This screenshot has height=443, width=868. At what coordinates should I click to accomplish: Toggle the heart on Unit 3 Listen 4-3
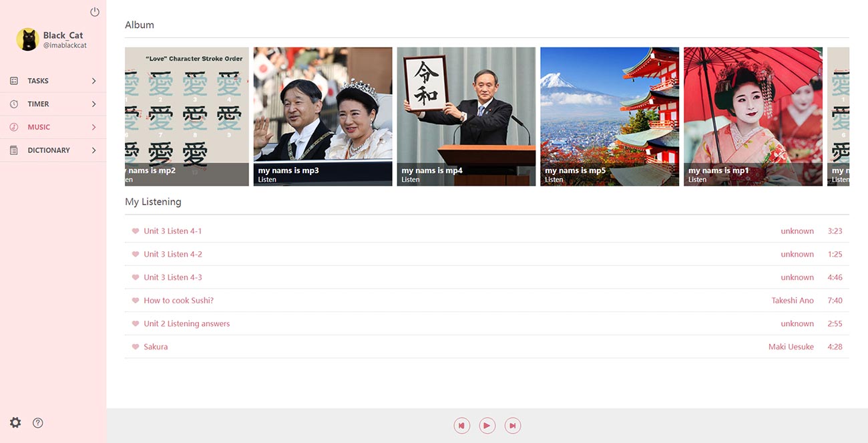(136, 277)
